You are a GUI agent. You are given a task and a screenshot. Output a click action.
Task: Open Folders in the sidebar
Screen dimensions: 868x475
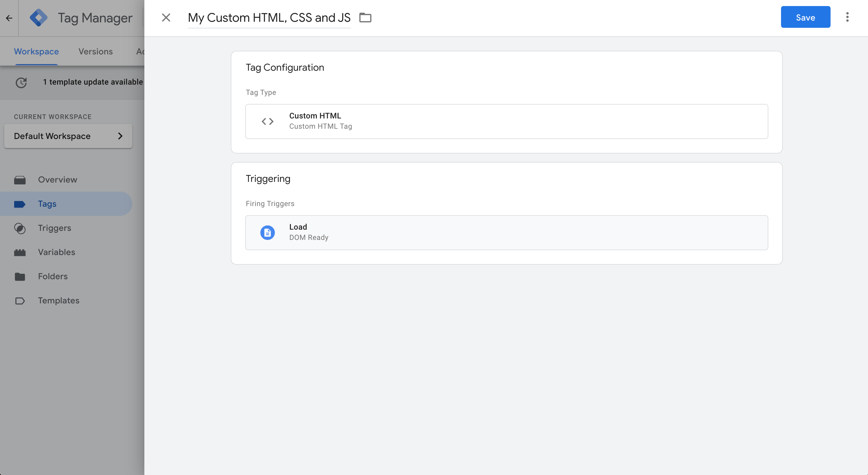(53, 276)
